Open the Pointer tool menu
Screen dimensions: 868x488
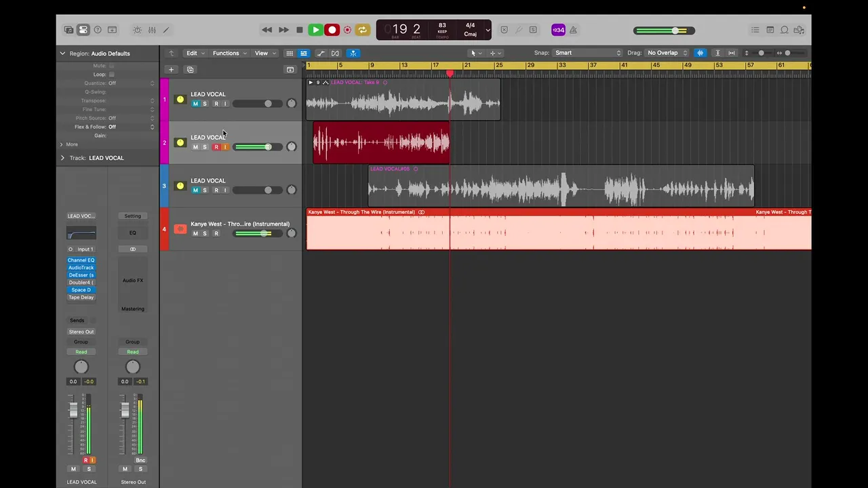pos(476,53)
